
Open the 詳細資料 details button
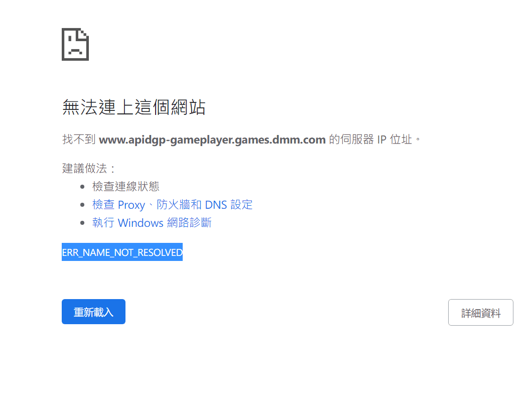coord(480,312)
